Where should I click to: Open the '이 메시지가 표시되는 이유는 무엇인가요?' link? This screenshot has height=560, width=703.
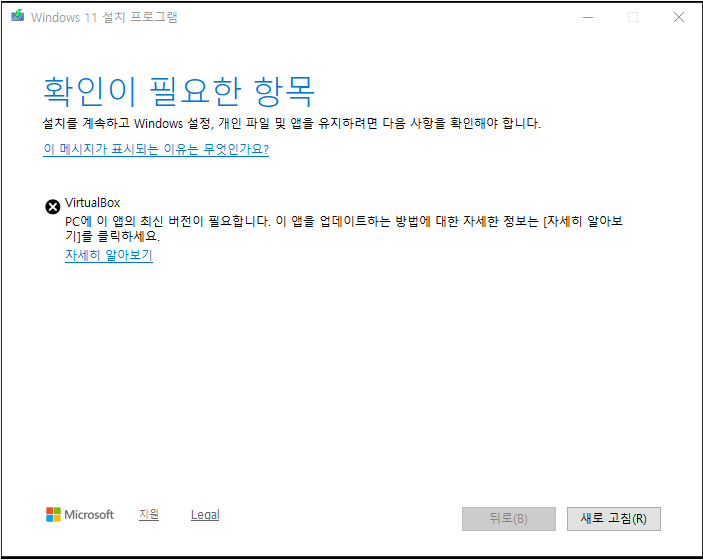click(x=156, y=149)
